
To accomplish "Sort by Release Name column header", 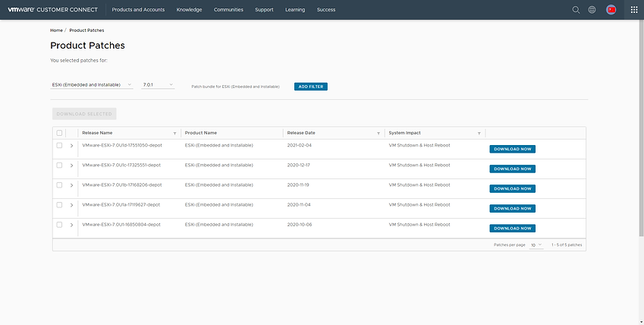I will pos(97,133).
